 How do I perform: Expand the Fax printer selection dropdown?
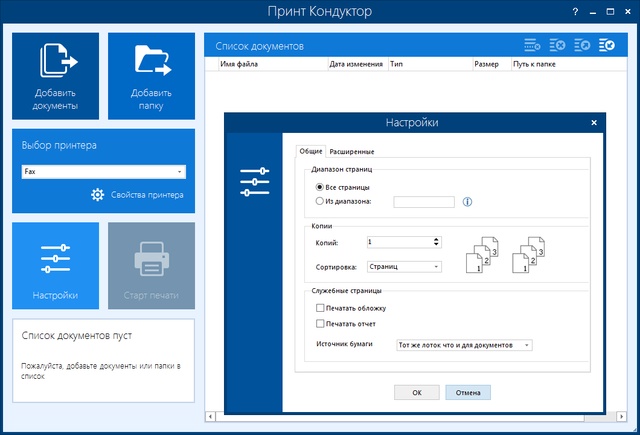103,172
